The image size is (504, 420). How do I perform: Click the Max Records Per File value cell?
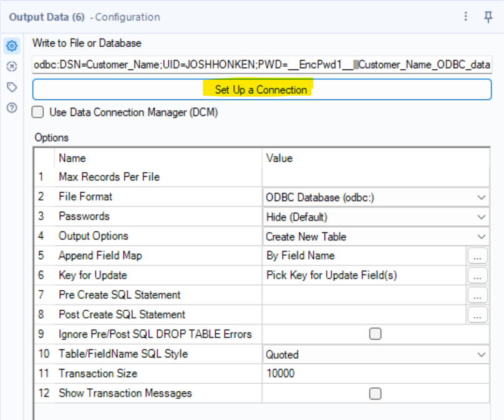[376, 177]
